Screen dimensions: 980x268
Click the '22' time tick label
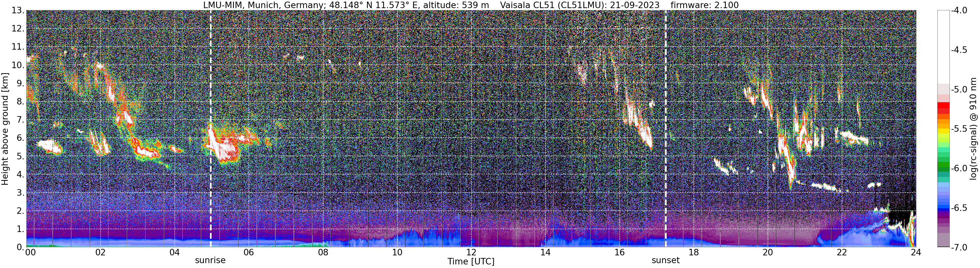[842, 252]
